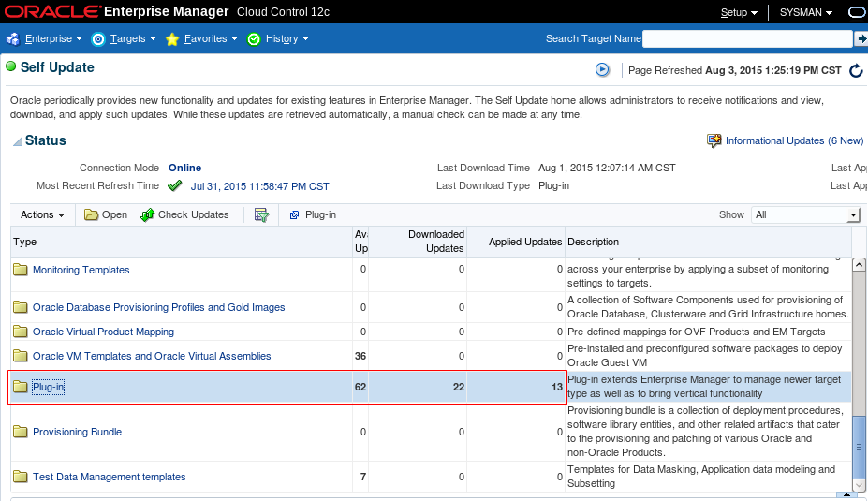This screenshot has width=868, height=501.
Task: Open the Monitoring Templates link
Action: 81,270
